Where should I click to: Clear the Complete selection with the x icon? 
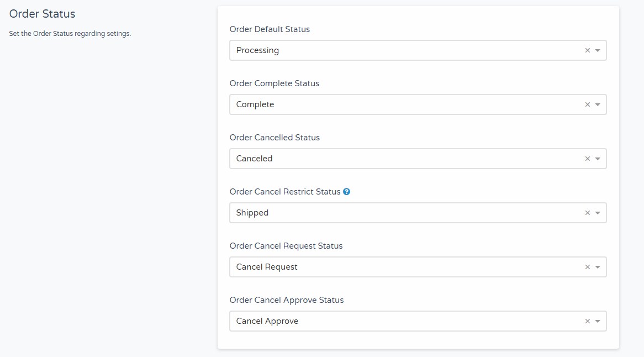(587, 104)
